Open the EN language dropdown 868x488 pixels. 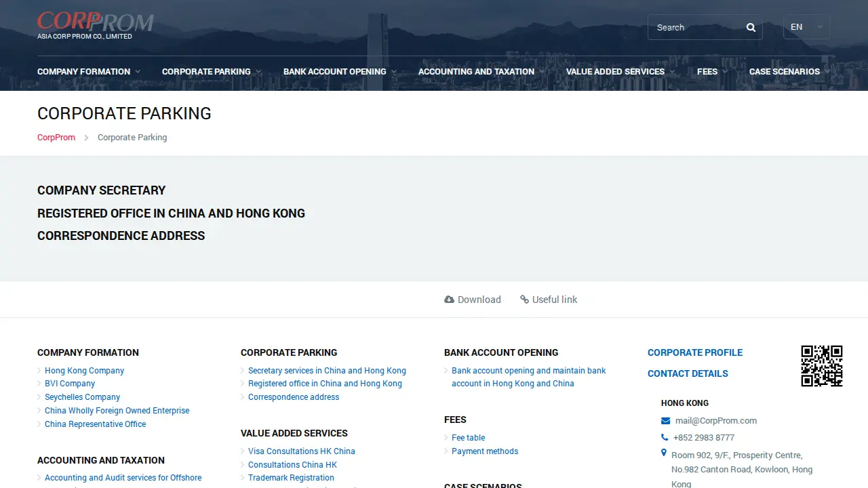pos(806,27)
